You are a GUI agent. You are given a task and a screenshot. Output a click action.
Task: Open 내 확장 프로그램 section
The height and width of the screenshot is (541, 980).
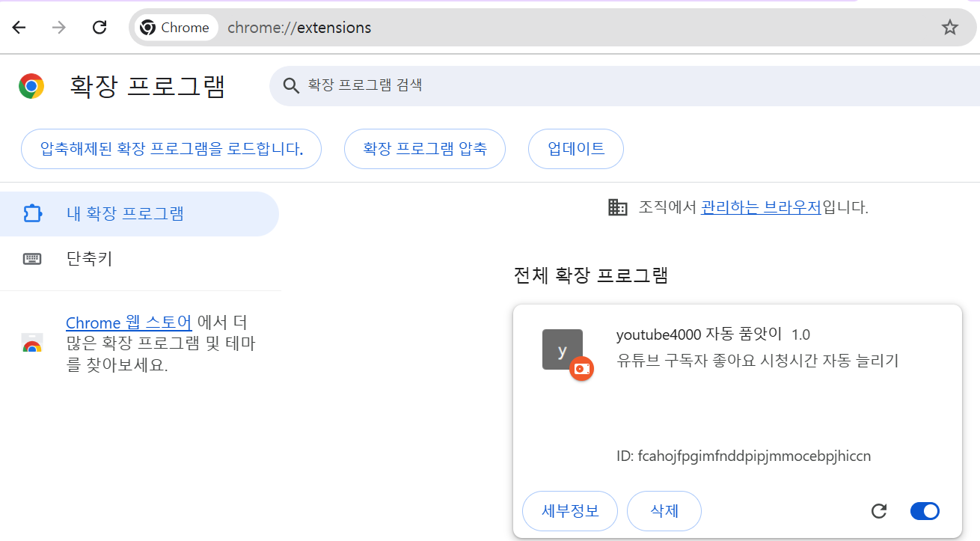pyautogui.click(x=139, y=214)
